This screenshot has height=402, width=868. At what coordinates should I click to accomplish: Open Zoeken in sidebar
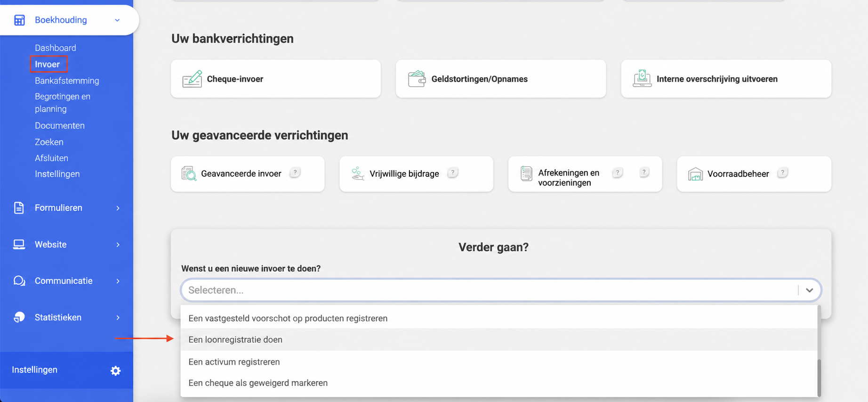pos(49,142)
